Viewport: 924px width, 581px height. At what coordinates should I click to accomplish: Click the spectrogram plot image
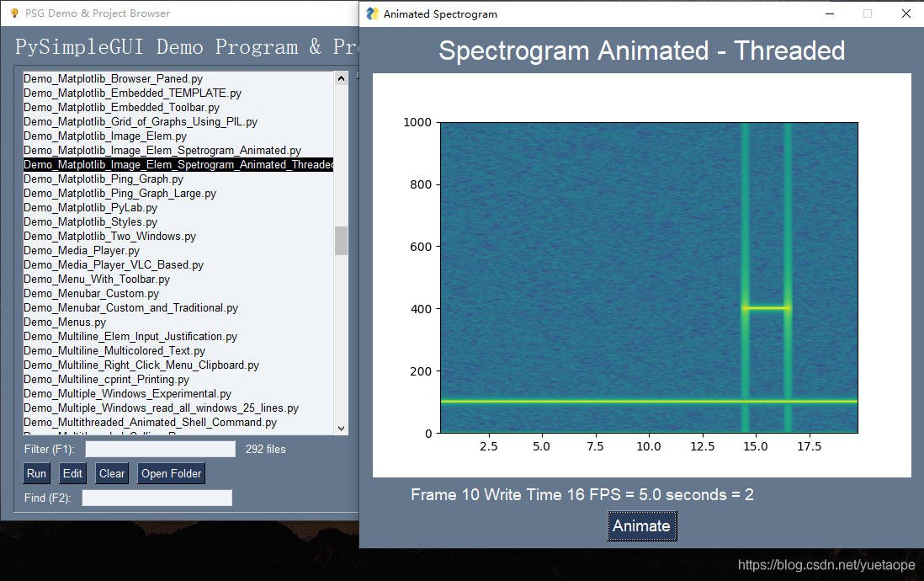642,275
